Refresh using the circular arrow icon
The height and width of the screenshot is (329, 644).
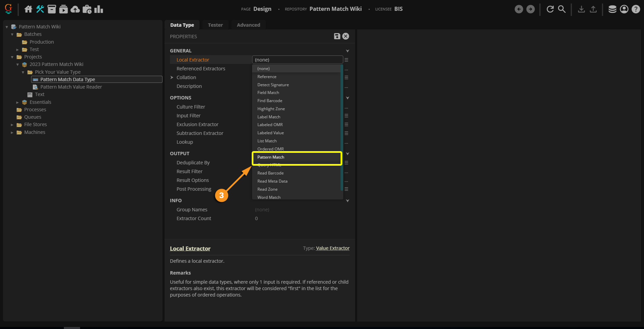pyautogui.click(x=550, y=9)
